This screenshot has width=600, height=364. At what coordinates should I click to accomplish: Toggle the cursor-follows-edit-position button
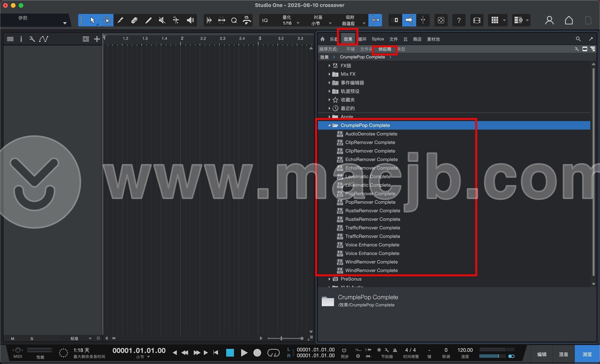pyautogui.click(x=423, y=20)
